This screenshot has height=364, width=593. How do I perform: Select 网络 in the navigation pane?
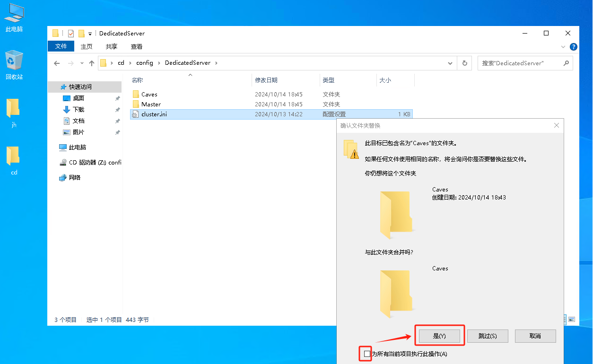[70, 178]
